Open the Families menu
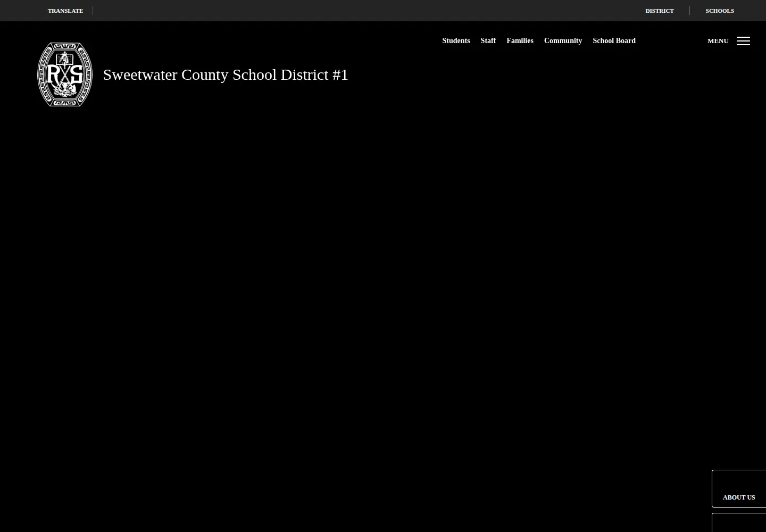Screen dimensions: 766x532 (520, 41)
